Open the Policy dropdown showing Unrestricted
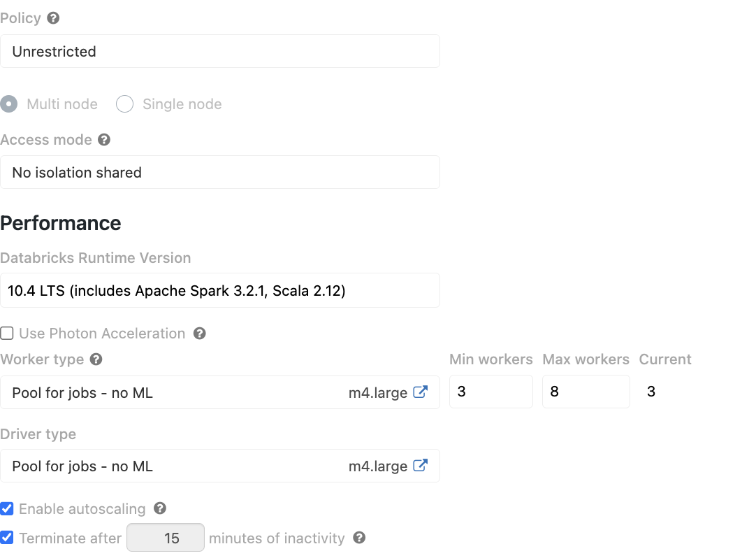The height and width of the screenshot is (558, 756). point(220,51)
